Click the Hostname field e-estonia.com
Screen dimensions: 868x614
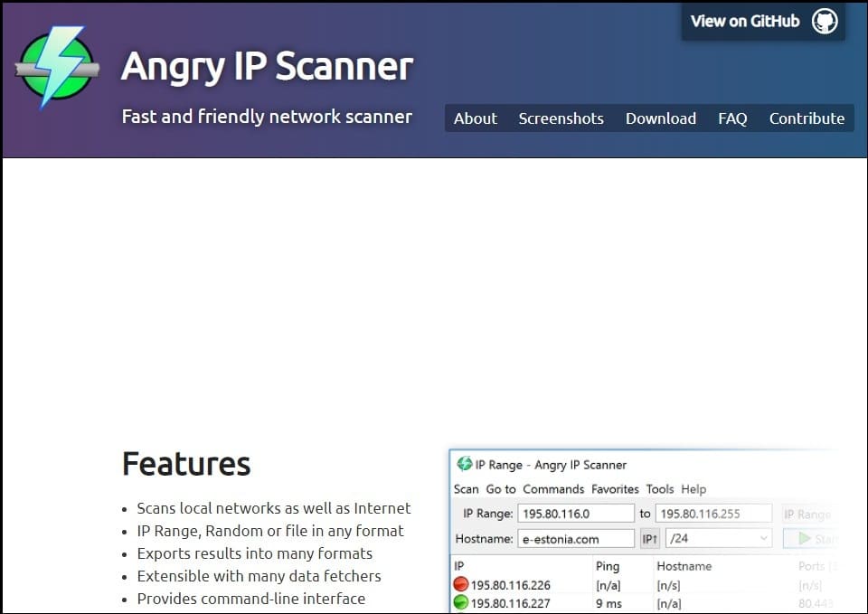tap(576, 539)
